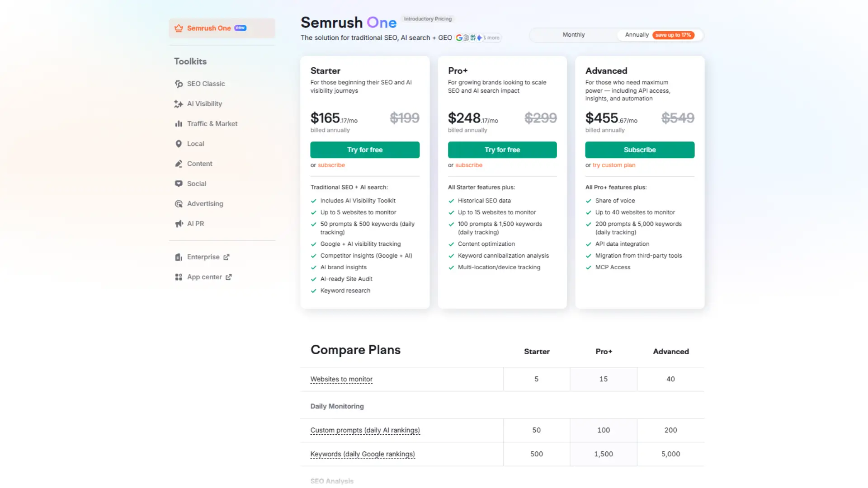Select the Local toolkit pin icon
The image size is (868, 488).
(x=179, y=143)
